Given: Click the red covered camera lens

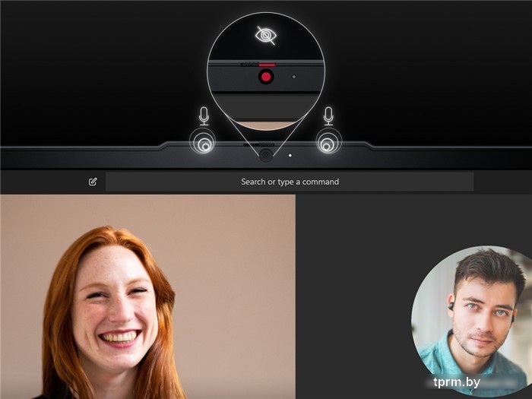Looking at the screenshot, I should pyautogui.click(x=265, y=77).
